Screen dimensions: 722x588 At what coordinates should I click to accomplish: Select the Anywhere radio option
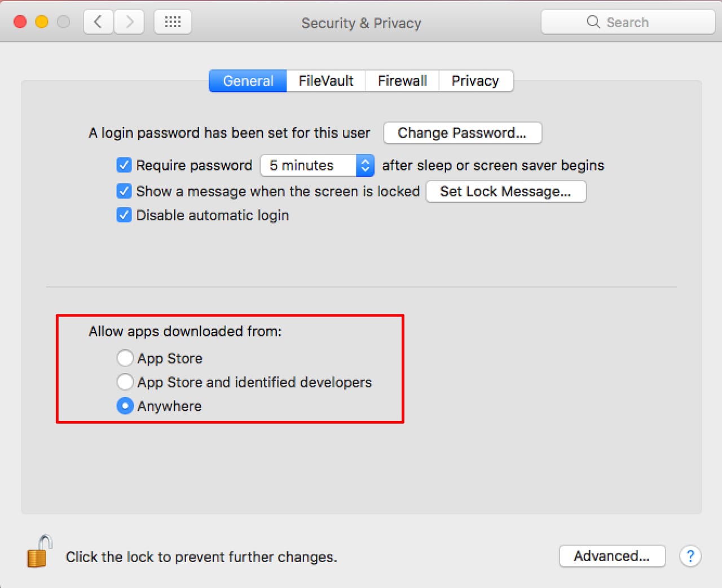pos(125,406)
